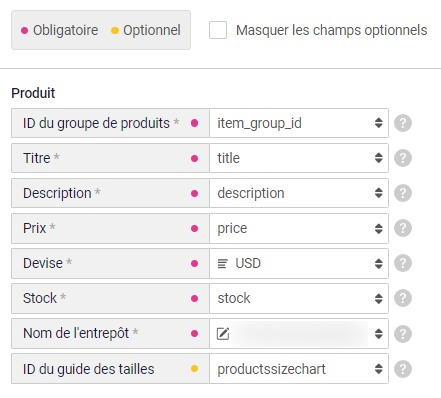441x398 pixels.
Task: Show help tooltip for Stock row
Action: pyautogui.click(x=403, y=298)
